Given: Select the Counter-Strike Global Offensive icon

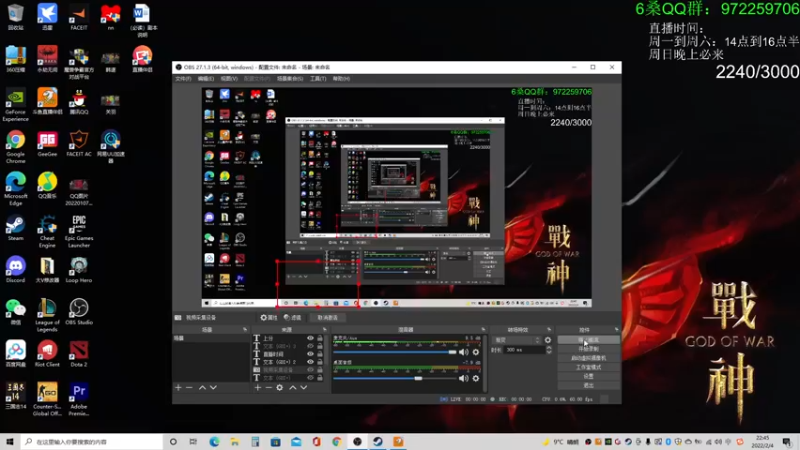Looking at the screenshot, I should pyautogui.click(x=47, y=399).
